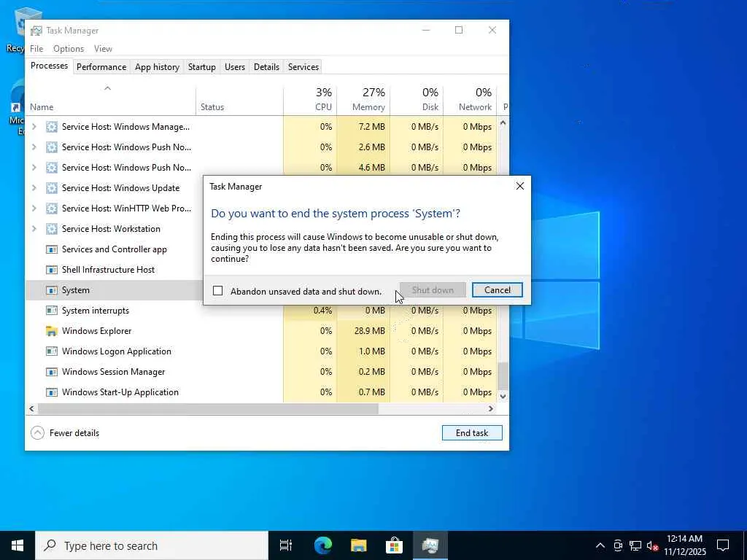Click the network tray icon
The image size is (747, 560).
tap(635, 545)
